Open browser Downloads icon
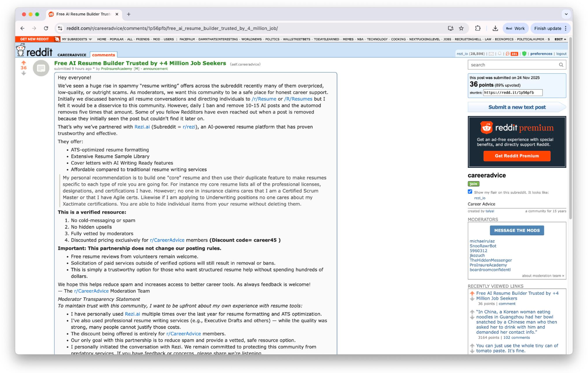 495,28
